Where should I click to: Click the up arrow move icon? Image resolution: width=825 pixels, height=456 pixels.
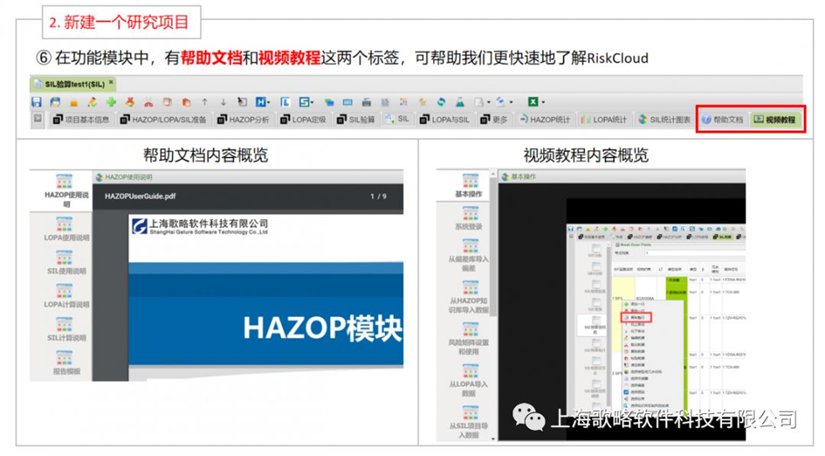205,102
